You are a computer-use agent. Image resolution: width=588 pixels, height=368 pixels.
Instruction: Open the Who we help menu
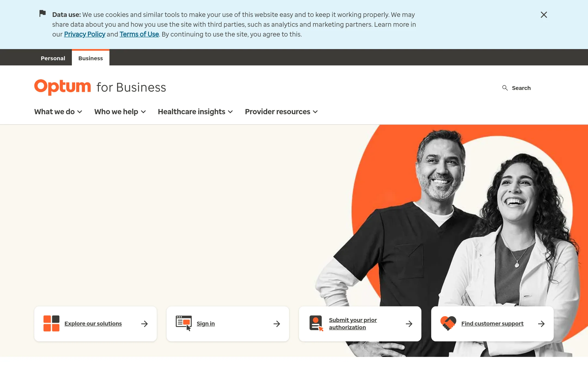(116, 112)
